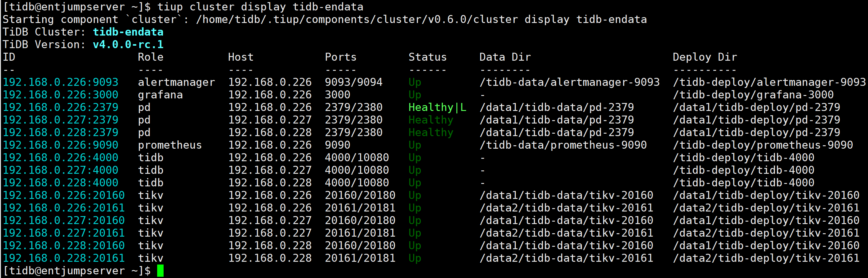Viewport: 868px width, 278px height.
Task: Select the ID 192.168.0.227:20160
Action: [64, 220]
